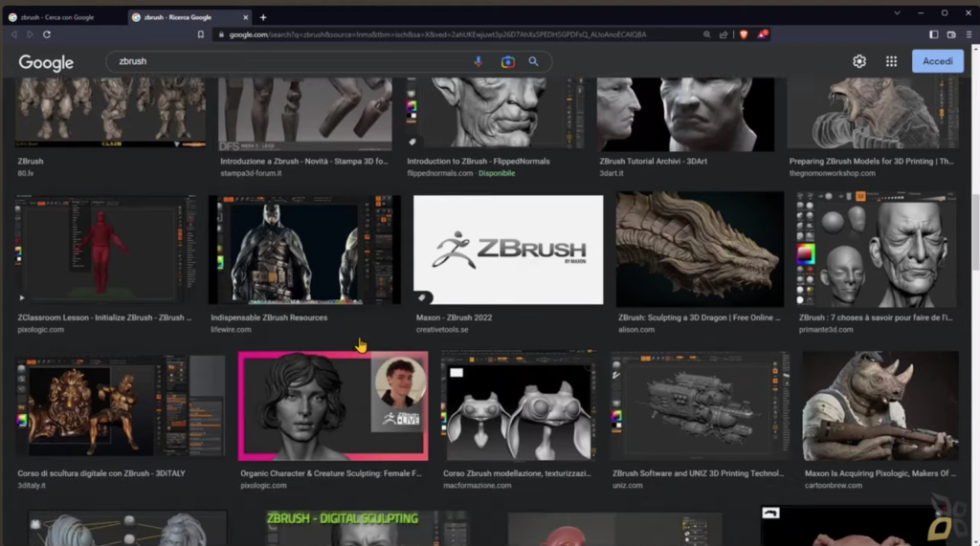Screen dimensions: 980x546
Task: Click the 'ZBrush' title from 80.lv
Action: tap(31, 162)
